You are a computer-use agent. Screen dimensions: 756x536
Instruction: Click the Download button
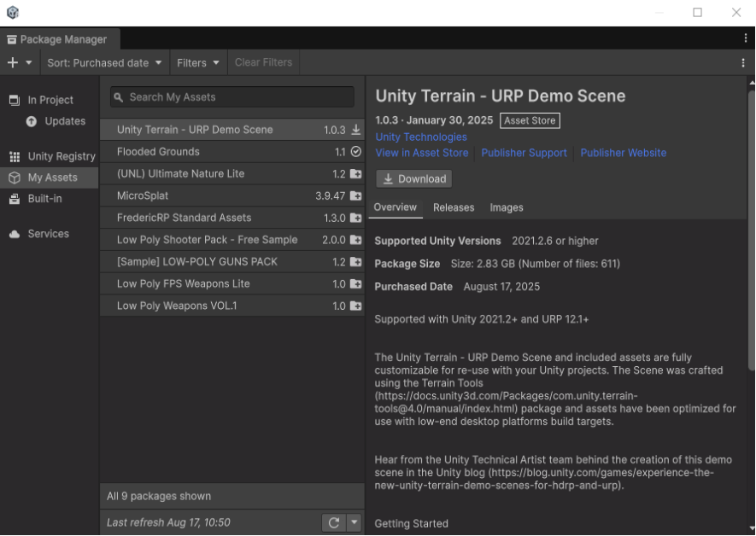[413, 178]
